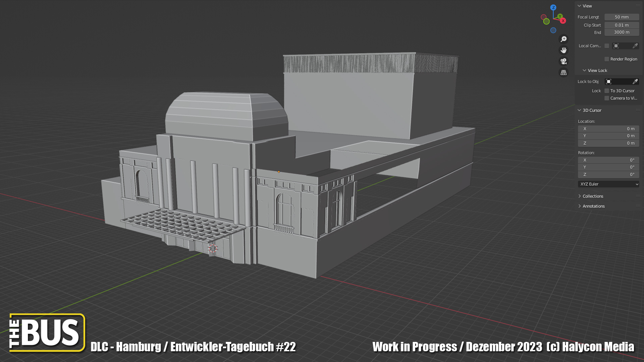The height and width of the screenshot is (362, 644).
Task: Enable the Render Region checkbox
Action: (x=606, y=59)
